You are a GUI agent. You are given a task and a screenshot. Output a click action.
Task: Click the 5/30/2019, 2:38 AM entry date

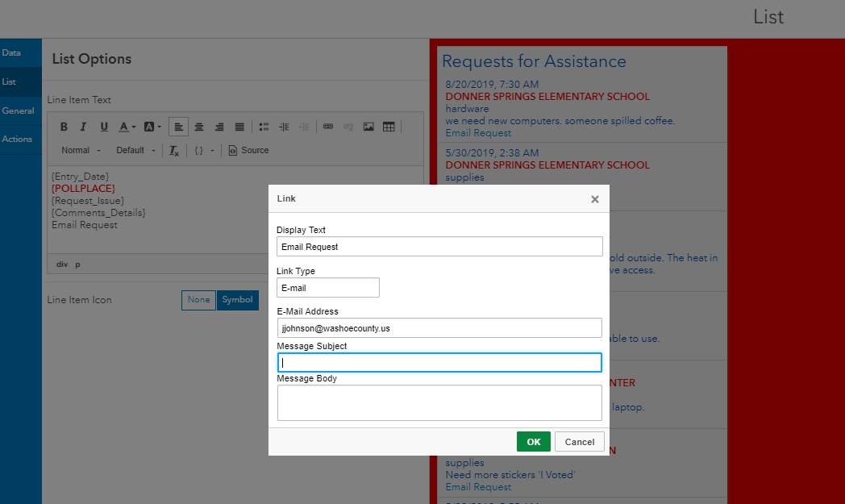(x=492, y=152)
